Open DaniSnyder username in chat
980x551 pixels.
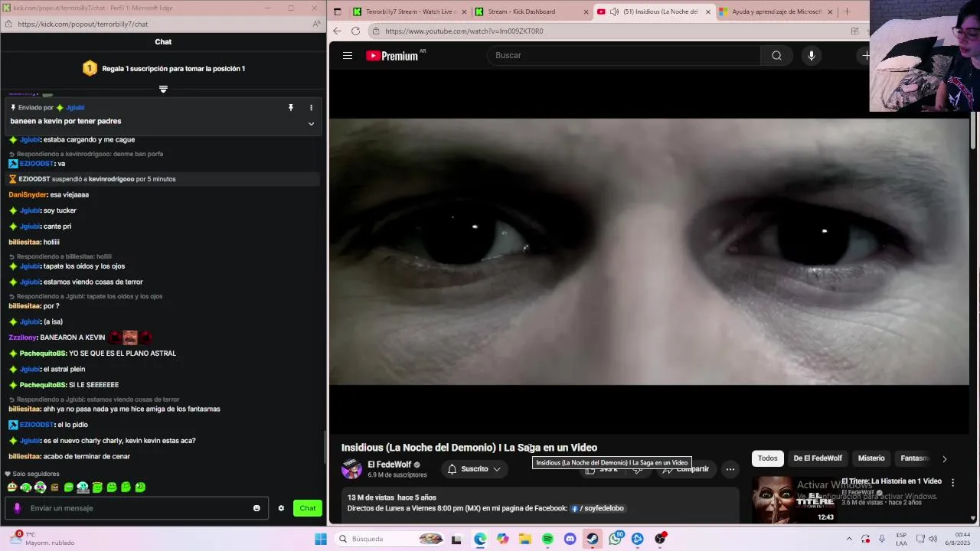[x=28, y=194]
